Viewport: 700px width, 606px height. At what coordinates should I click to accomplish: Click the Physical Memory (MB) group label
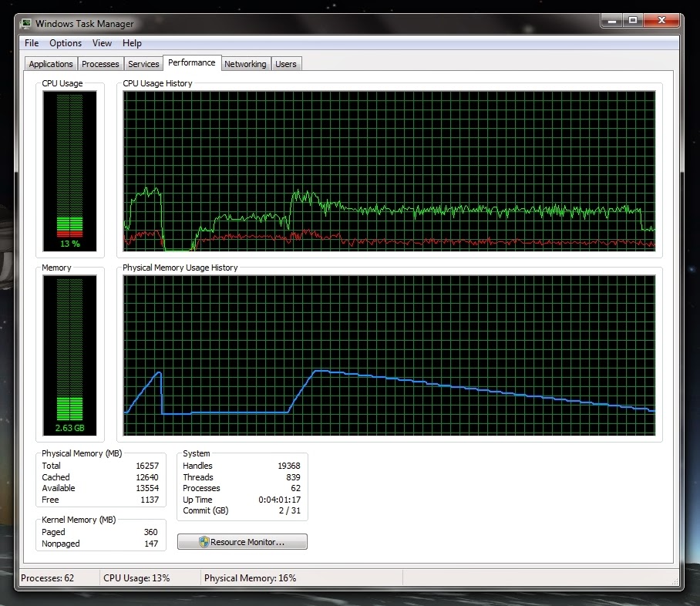point(82,453)
